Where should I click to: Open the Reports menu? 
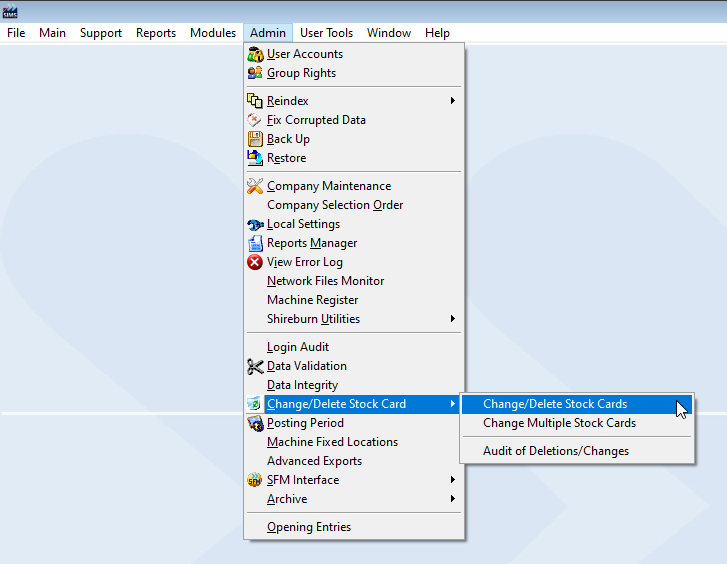tap(156, 33)
